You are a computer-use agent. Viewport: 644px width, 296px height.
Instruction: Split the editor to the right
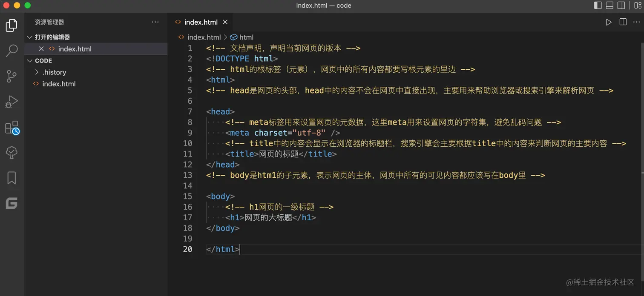623,22
